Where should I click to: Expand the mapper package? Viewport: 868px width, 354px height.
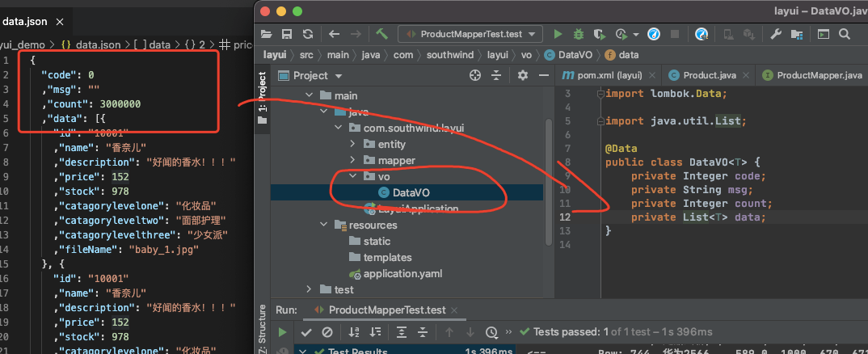(x=352, y=160)
